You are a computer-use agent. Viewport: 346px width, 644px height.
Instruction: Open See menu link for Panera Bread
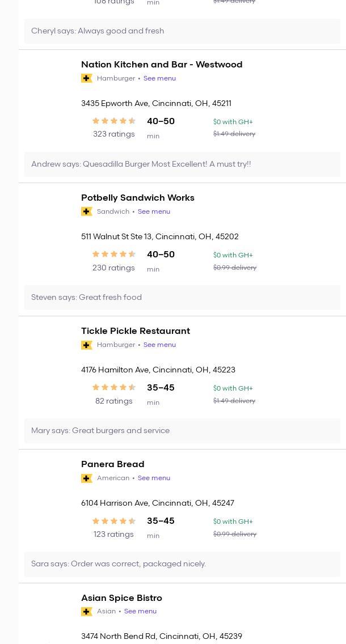coord(154,478)
